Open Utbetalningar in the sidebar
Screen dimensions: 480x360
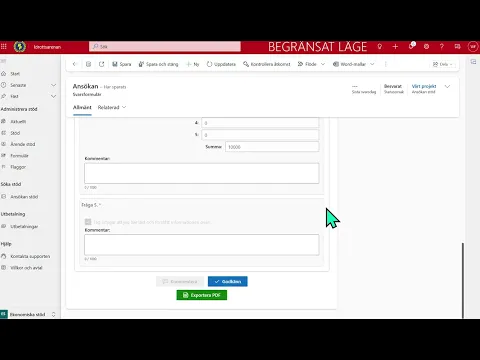(24, 227)
